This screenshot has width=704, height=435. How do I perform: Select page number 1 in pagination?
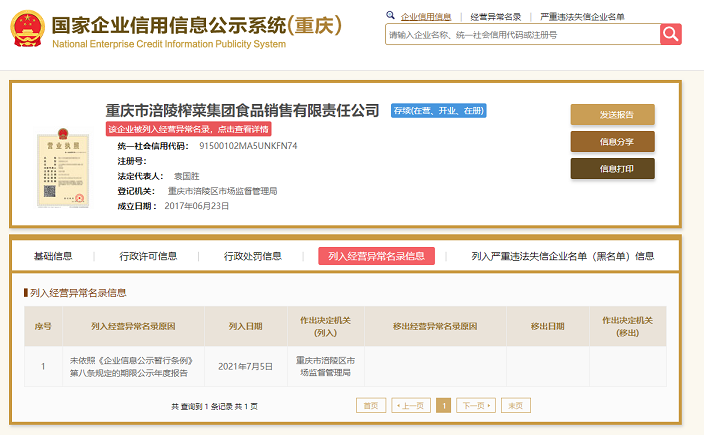(444, 405)
